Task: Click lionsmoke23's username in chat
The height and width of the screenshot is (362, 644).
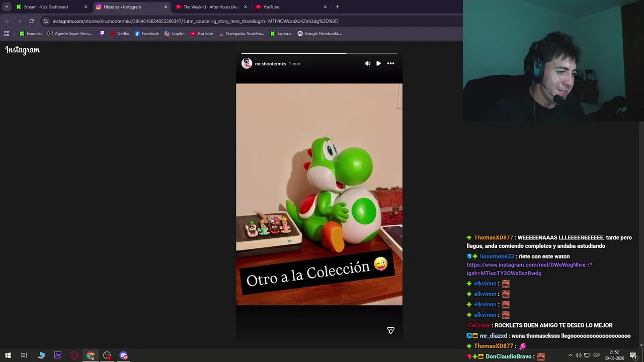Action: (497, 256)
